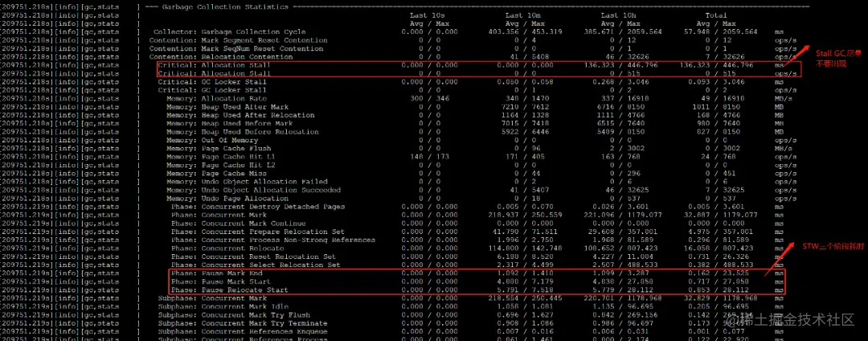The image size is (868, 341).
Task: Click the value '385.671 / 2059.564'
Action: coord(624,32)
